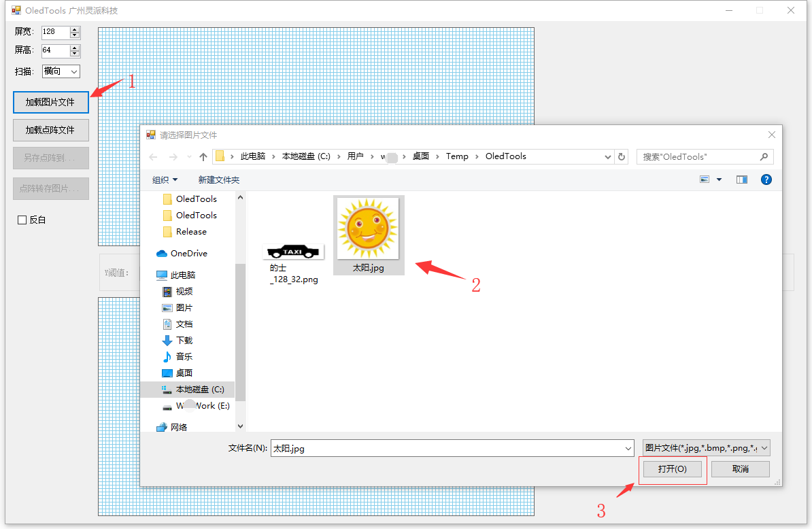Screen dimensions: 812x529
Task: Click the 屏高 input field
Action: coord(56,51)
